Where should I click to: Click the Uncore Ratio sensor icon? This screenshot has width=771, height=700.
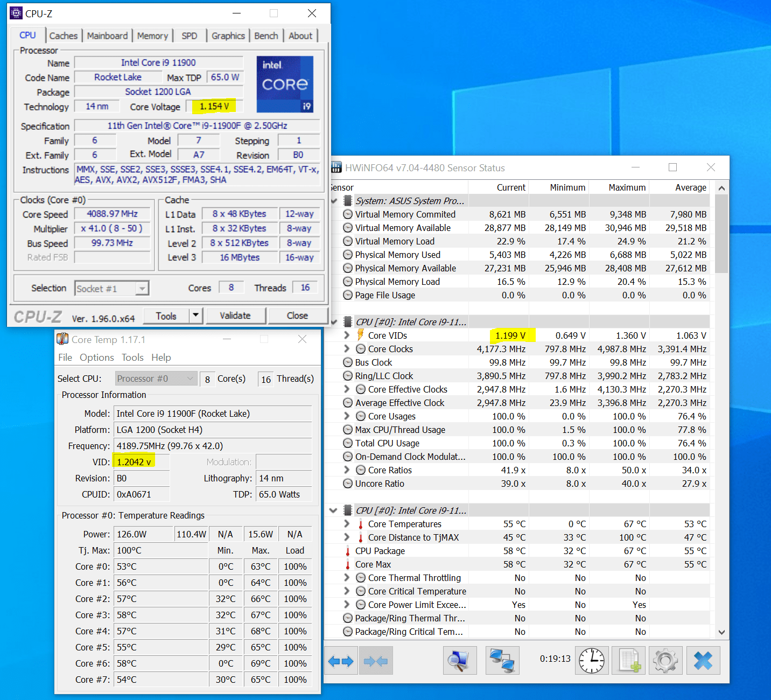tap(348, 484)
